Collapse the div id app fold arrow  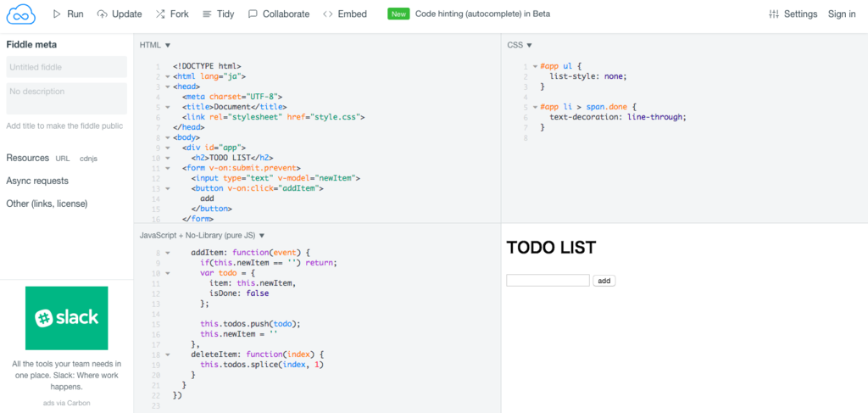(167, 148)
